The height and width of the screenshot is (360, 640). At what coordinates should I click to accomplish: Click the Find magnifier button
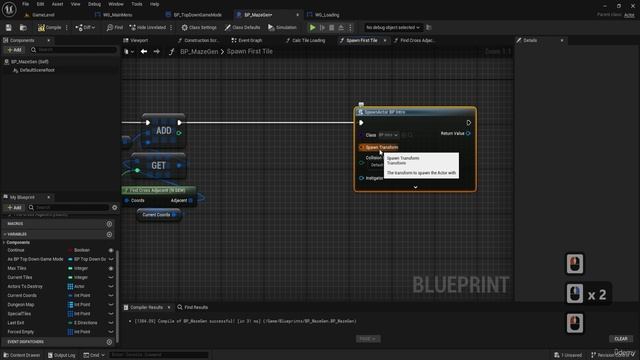pos(115,27)
